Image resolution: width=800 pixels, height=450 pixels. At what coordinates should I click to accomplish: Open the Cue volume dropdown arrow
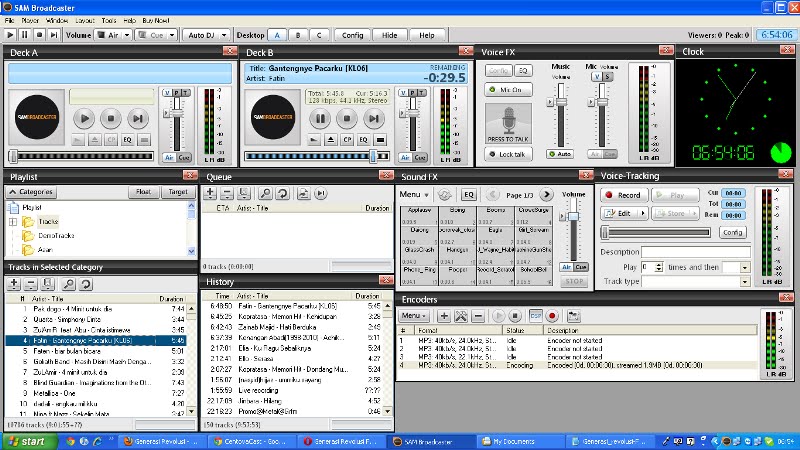(172, 35)
